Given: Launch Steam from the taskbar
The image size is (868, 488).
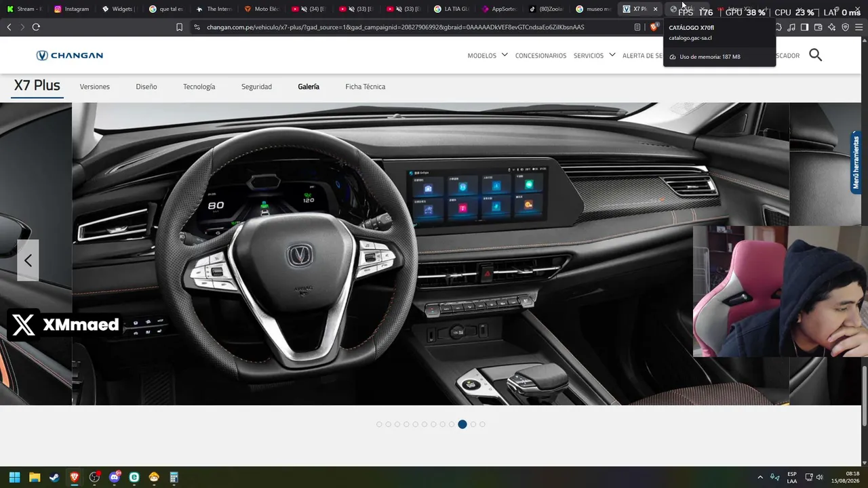Looking at the screenshot, I should [x=54, y=477].
